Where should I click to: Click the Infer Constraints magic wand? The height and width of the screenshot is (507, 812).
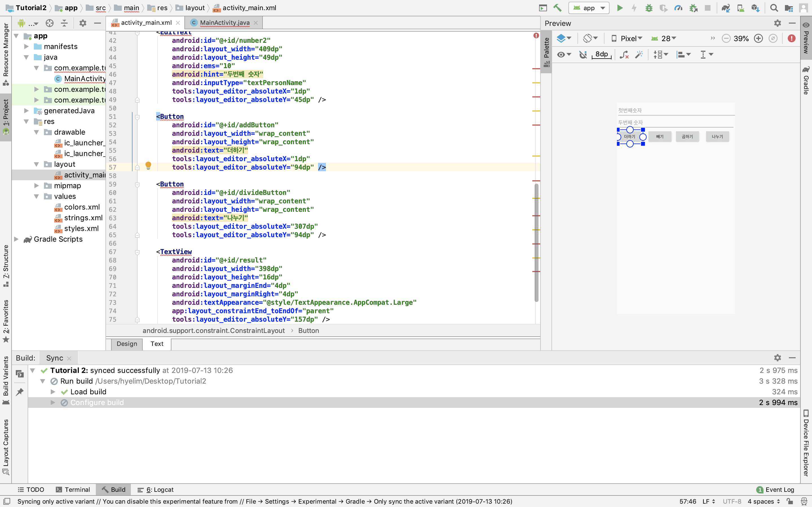tap(639, 54)
